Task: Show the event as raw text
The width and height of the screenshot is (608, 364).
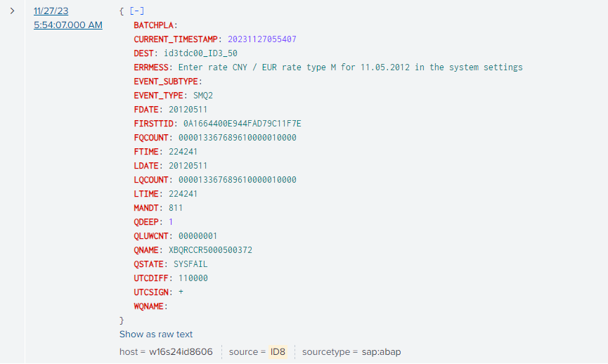Action: coord(156,334)
